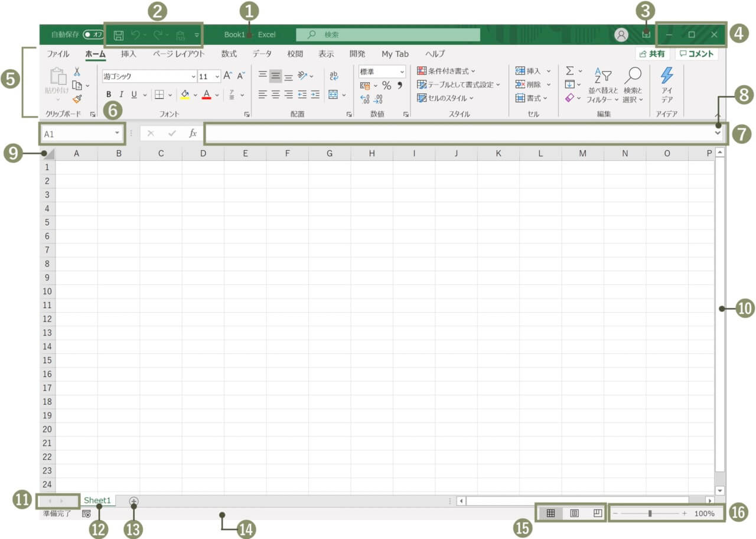
Task: Toggle Center horizontal alignment
Action: 276,95
